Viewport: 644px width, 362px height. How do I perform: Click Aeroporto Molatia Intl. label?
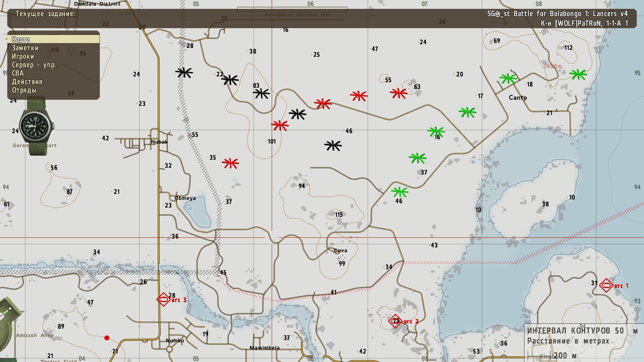click(298, 14)
